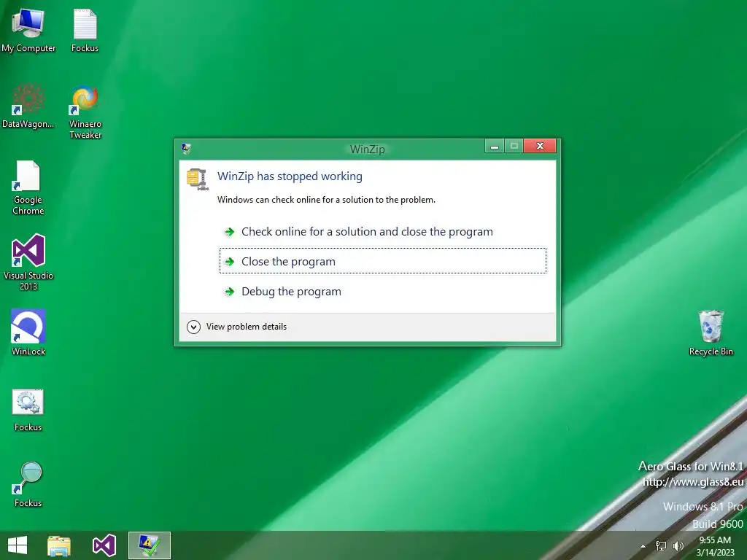Select the WinLock desktop shortcut
This screenshot has height=560, width=747.
(x=28, y=332)
